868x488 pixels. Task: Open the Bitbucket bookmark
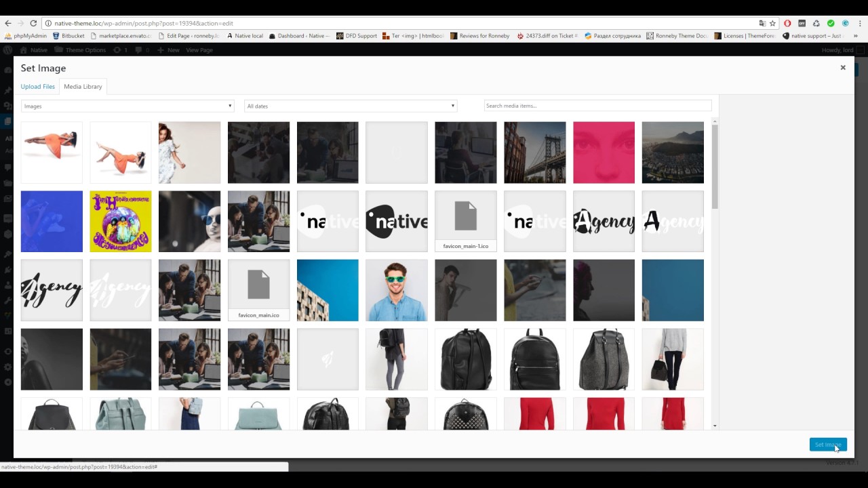pyautogui.click(x=68, y=36)
